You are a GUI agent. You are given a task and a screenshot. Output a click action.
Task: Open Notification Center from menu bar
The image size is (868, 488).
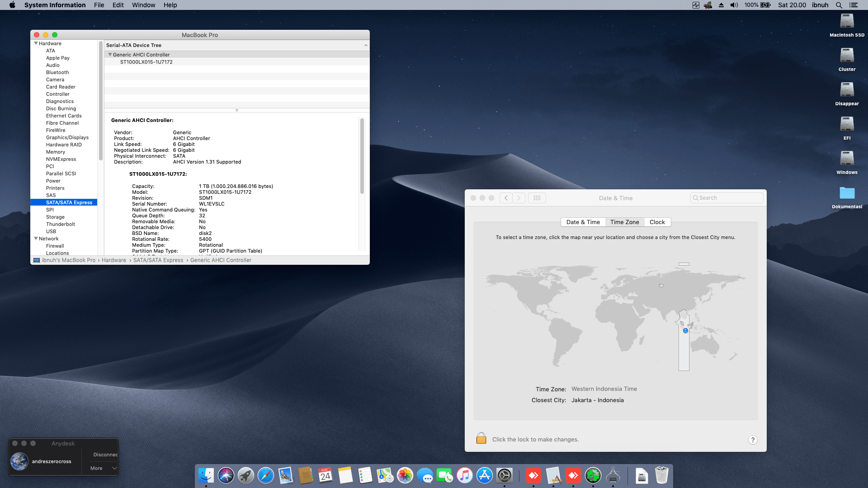click(x=854, y=5)
